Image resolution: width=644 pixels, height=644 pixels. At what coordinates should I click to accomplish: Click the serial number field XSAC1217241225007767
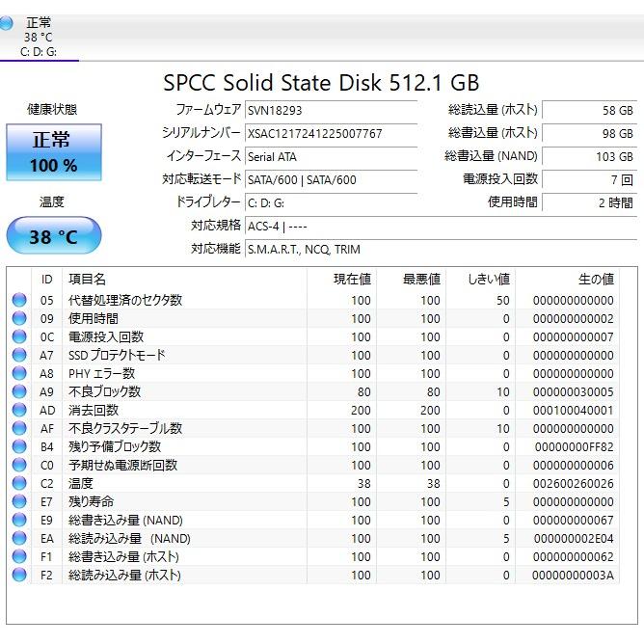331,133
